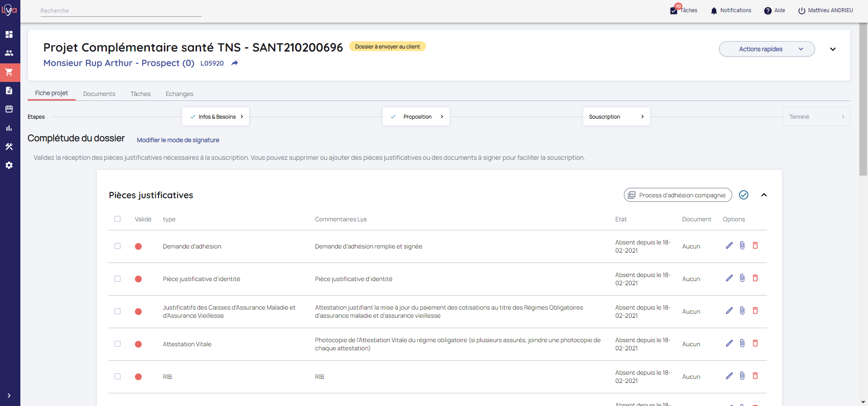Click the share arrow next to L05920
Screen dimensions: 868x406
tap(235, 63)
